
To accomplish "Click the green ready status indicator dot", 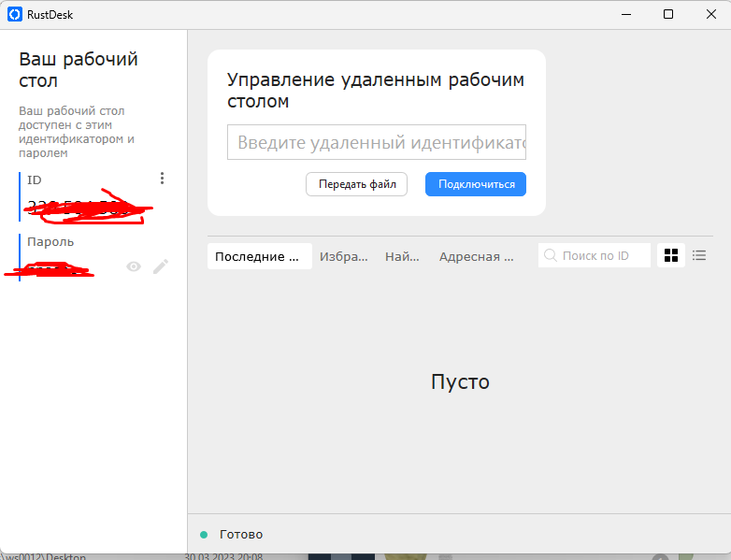I will coord(204,535).
